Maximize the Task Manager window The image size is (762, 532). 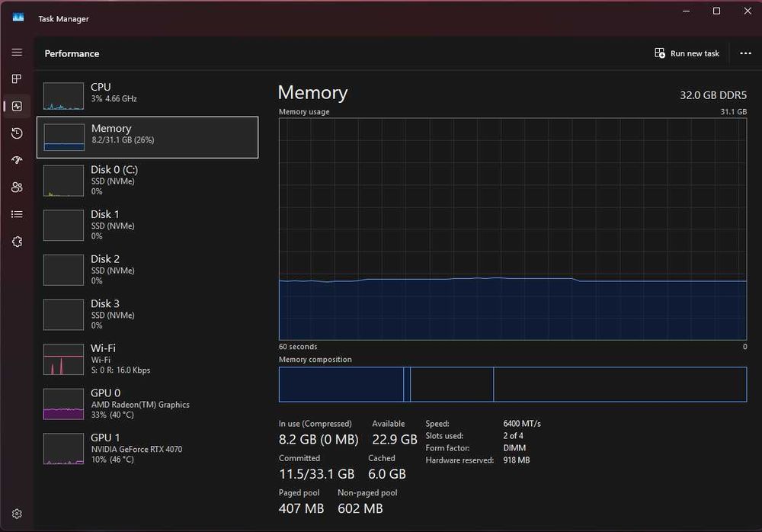pyautogui.click(x=716, y=11)
